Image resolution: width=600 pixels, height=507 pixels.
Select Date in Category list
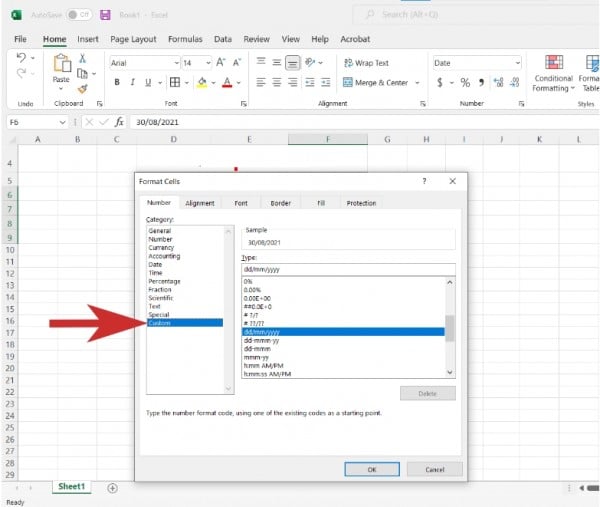(x=185, y=264)
